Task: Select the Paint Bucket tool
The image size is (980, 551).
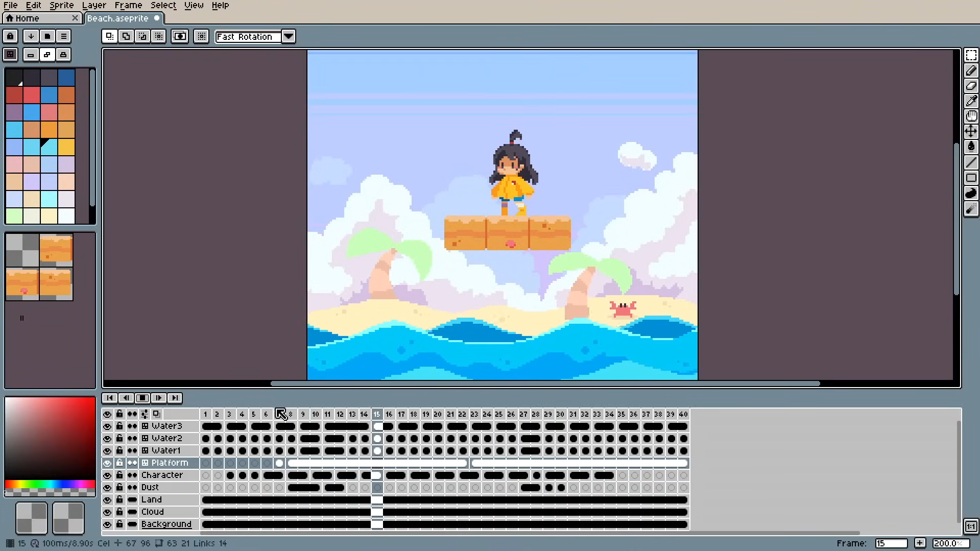Action: coord(971,147)
